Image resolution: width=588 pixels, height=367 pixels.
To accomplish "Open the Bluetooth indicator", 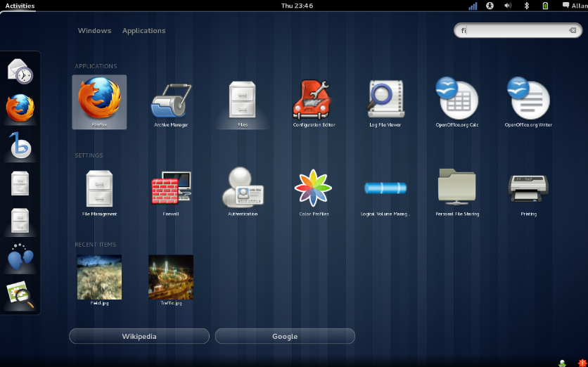I will coord(527,6).
